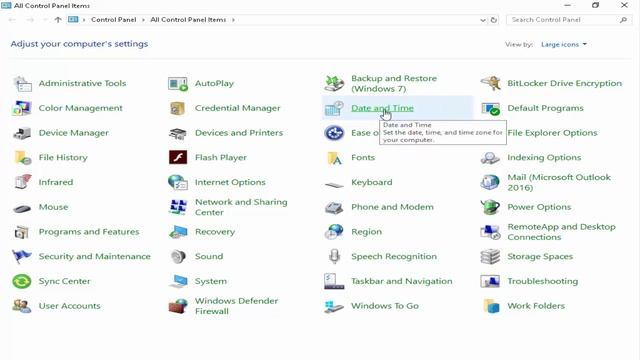The width and height of the screenshot is (640, 360).
Task: Open the Taskbar and Navigation link
Action: point(402,281)
